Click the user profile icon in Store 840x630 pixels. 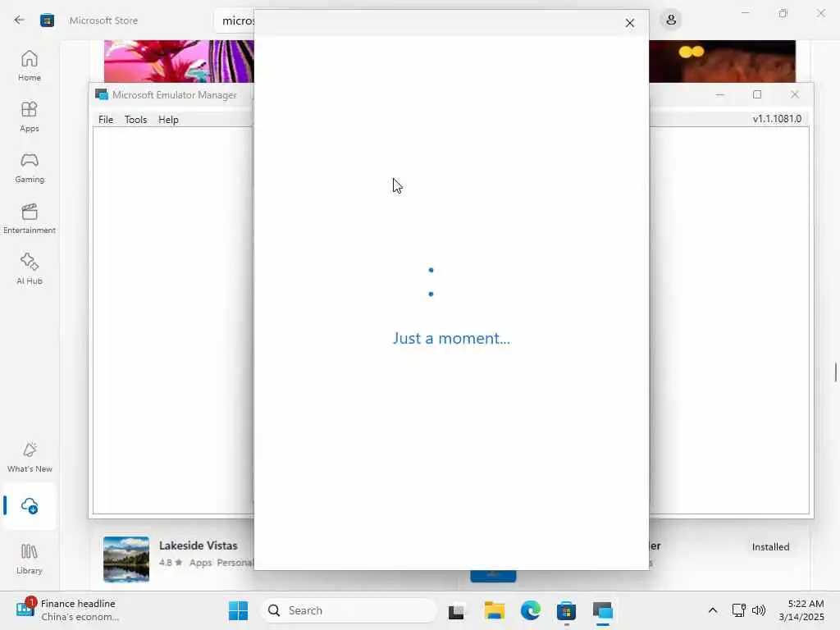pyautogui.click(x=671, y=21)
